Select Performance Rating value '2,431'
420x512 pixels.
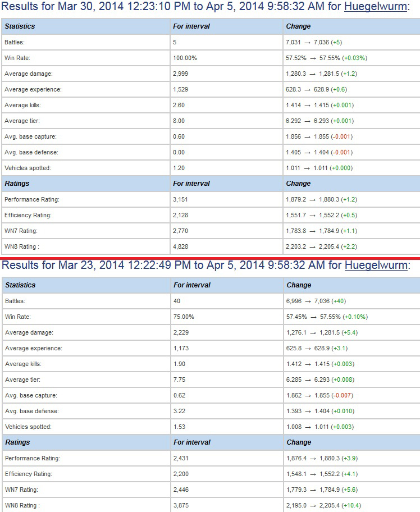click(181, 458)
